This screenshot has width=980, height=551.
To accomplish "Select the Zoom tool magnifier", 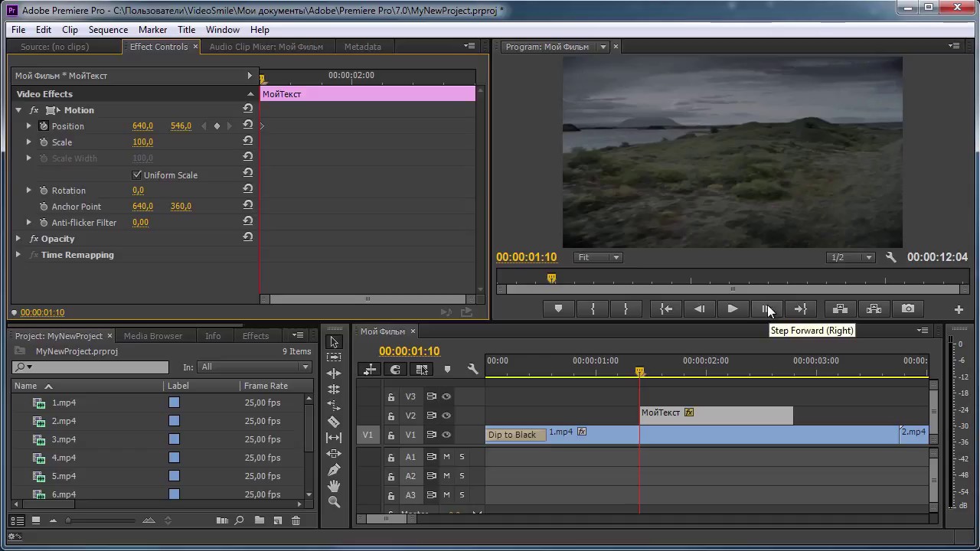I will click(x=334, y=502).
